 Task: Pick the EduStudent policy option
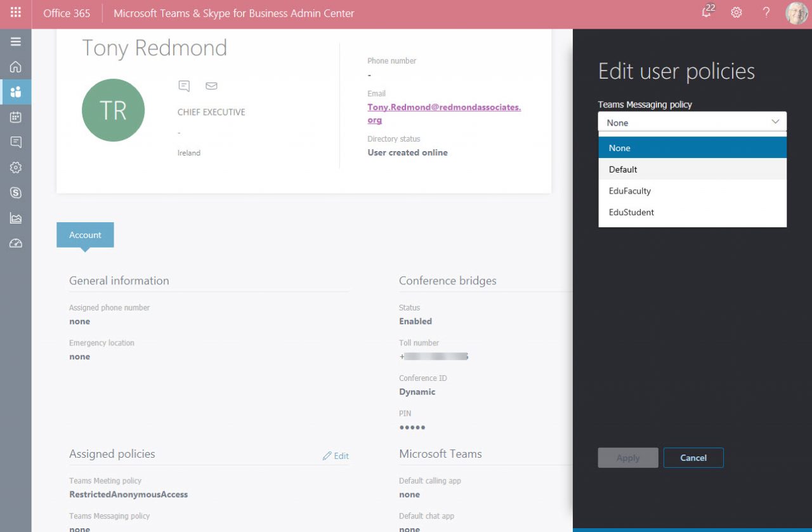pyautogui.click(x=692, y=213)
